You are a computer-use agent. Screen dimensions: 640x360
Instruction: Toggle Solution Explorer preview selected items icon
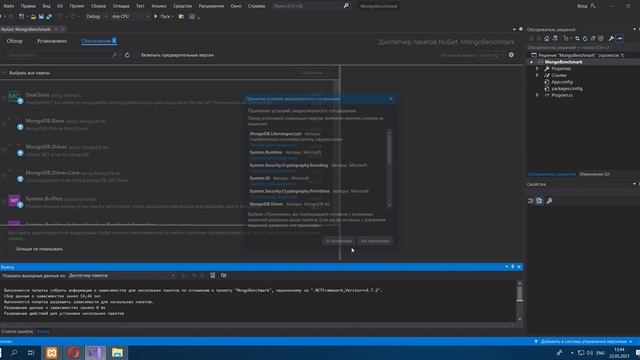click(620, 38)
